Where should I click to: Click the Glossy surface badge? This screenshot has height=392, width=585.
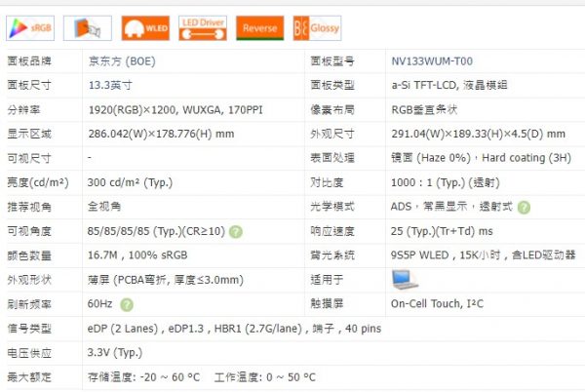(317, 28)
